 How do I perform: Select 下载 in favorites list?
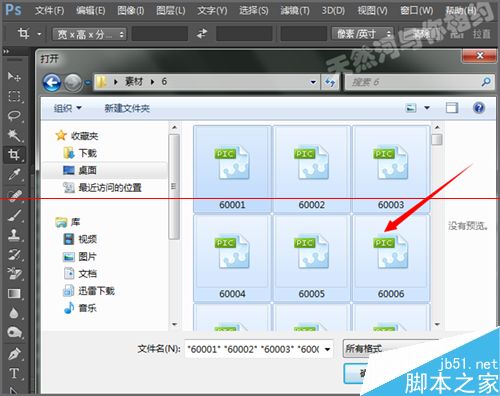click(80, 153)
